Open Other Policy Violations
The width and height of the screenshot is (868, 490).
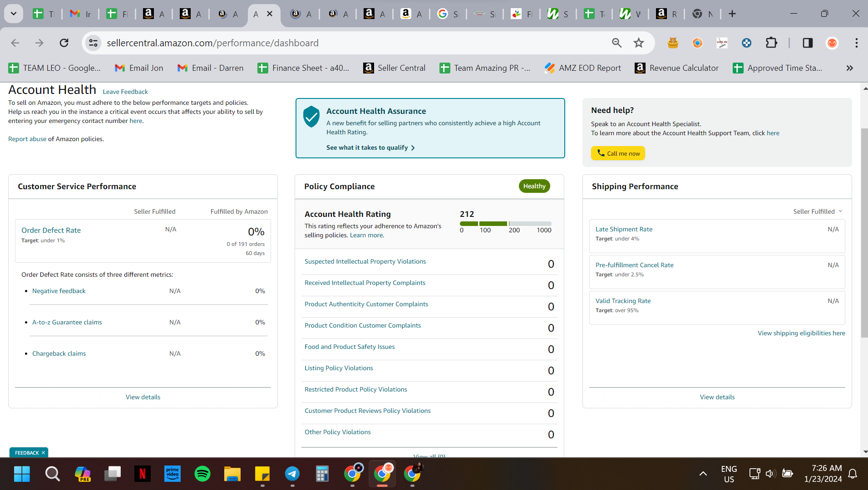pos(338,432)
